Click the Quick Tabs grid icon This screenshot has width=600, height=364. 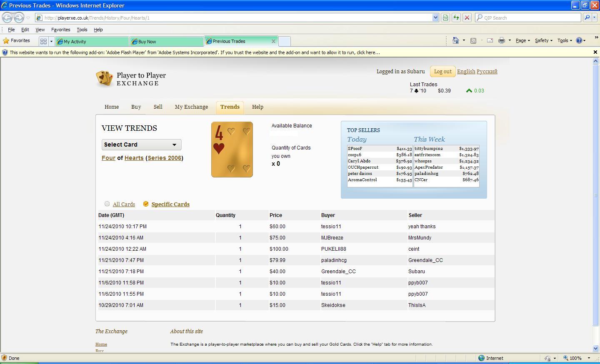(x=43, y=41)
